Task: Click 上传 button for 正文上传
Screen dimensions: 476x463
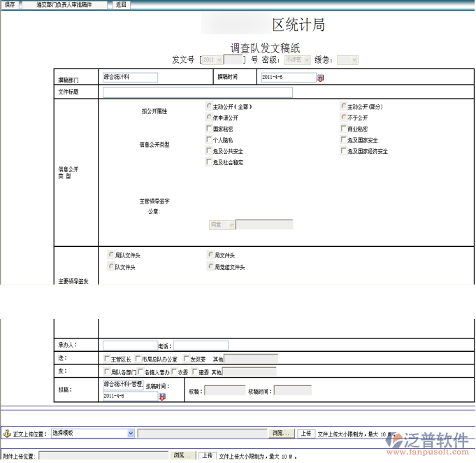Action: click(306, 434)
